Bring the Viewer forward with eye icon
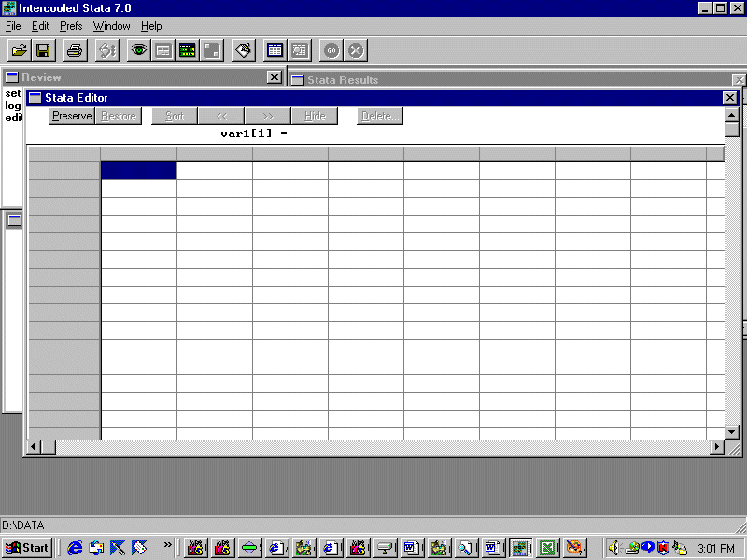The width and height of the screenshot is (747, 560). point(139,49)
